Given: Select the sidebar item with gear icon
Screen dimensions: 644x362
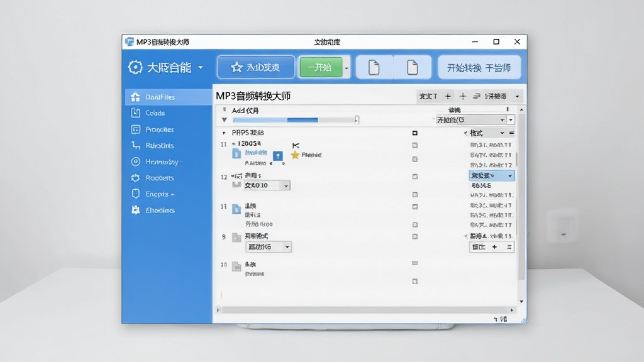Looking at the screenshot, I should tap(169, 178).
